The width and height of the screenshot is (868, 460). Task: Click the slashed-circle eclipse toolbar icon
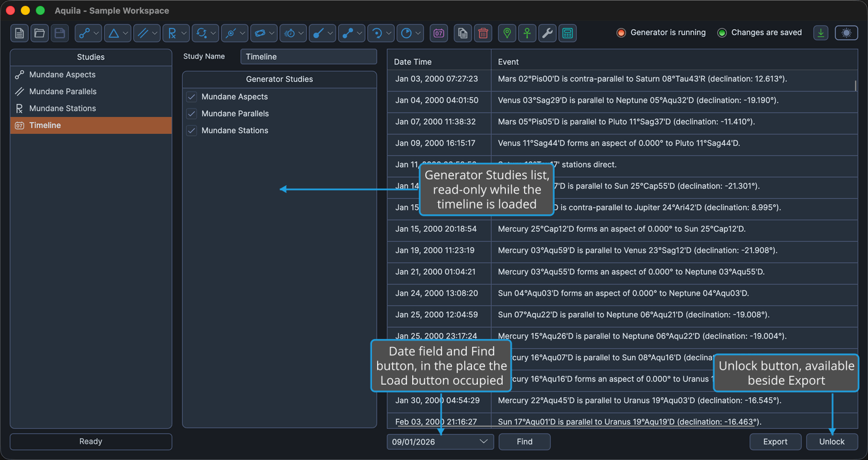(231, 33)
